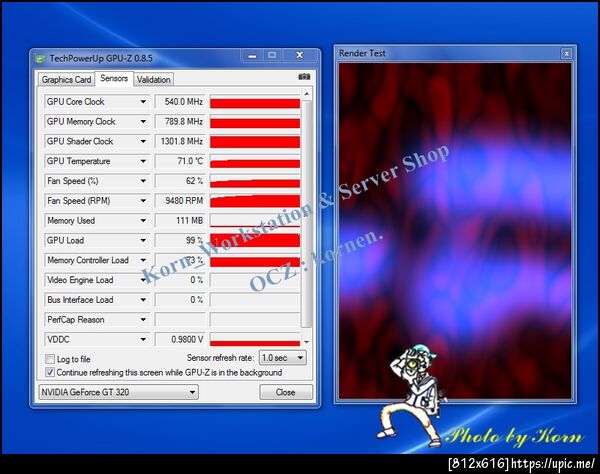
Task: Click the sensor list scroll up arrow
Action: tap(306, 94)
